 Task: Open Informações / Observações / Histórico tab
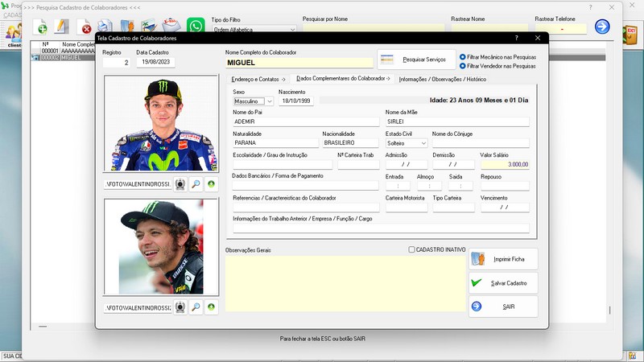point(442,79)
